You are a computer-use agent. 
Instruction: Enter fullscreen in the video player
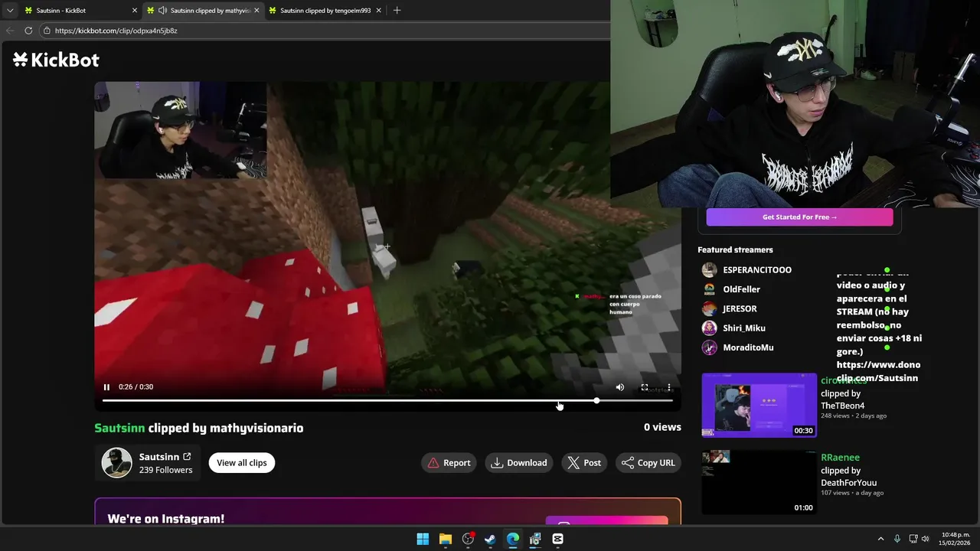click(x=645, y=387)
